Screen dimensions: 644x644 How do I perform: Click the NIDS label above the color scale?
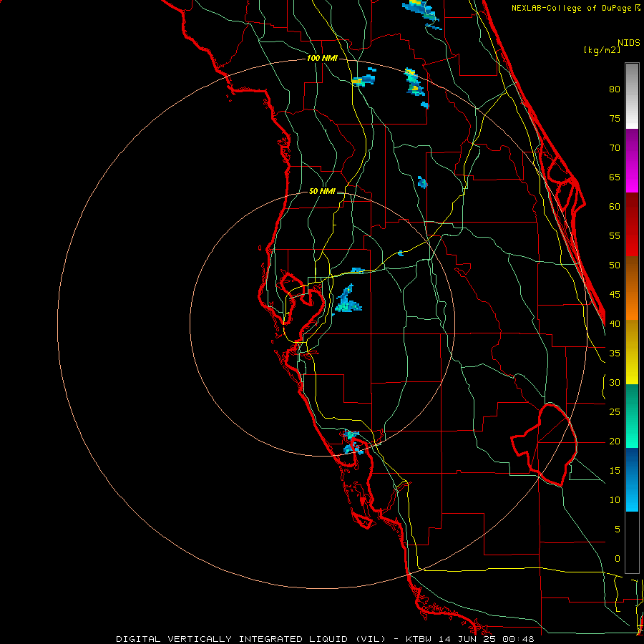[x=628, y=43]
